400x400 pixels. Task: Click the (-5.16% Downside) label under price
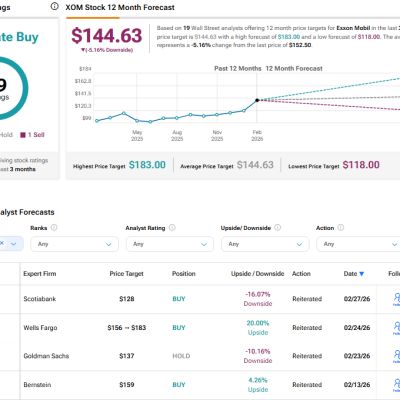coord(107,50)
